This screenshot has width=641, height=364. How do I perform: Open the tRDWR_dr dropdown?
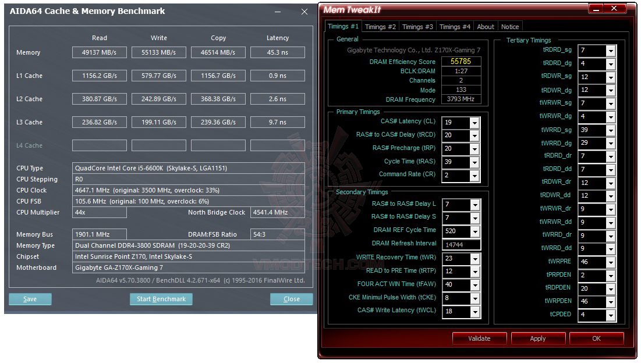point(610,183)
